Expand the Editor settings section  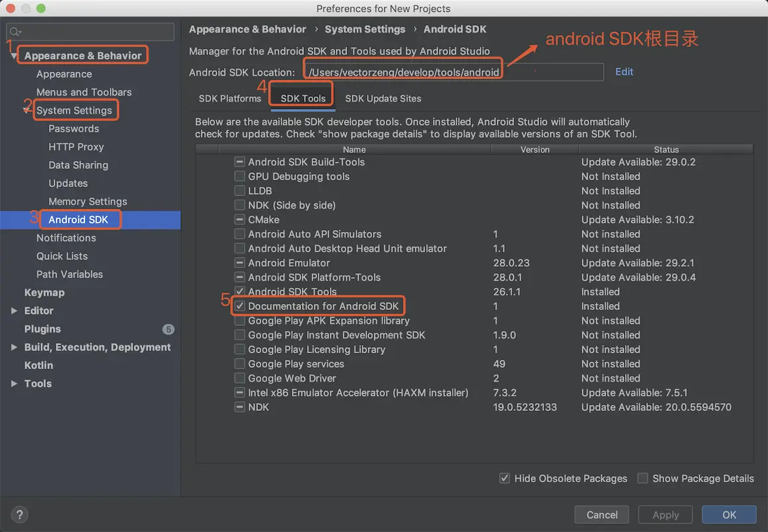[15, 311]
